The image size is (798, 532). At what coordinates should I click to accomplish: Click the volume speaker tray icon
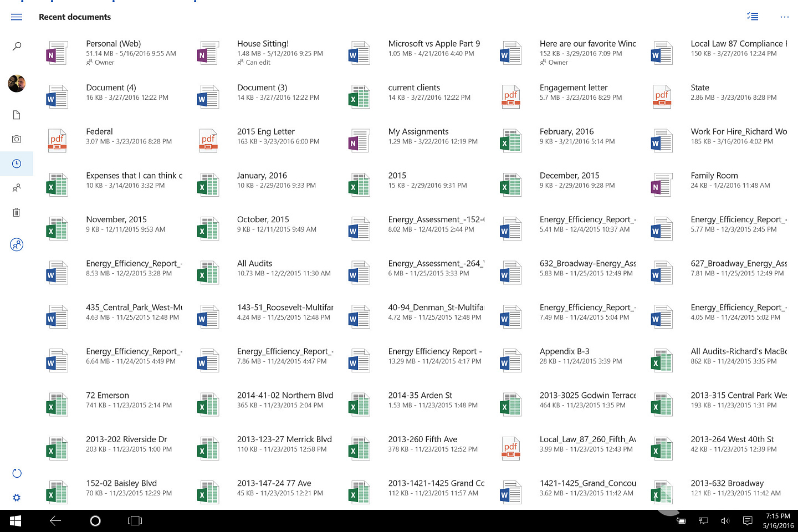[x=725, y=521]
